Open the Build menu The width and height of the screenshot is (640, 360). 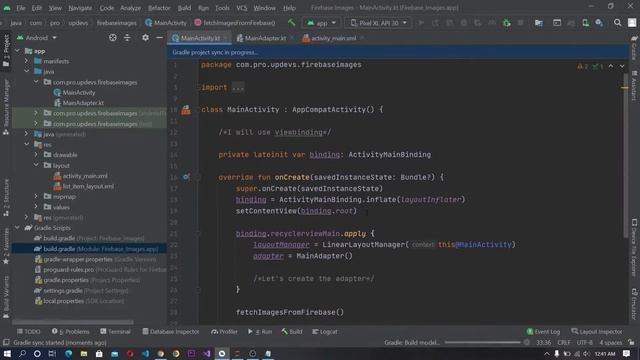tap(184, 8)
